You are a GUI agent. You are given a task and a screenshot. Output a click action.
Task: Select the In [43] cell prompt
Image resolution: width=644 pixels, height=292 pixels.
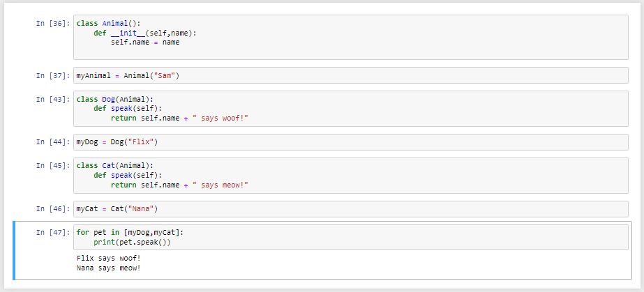52,99
